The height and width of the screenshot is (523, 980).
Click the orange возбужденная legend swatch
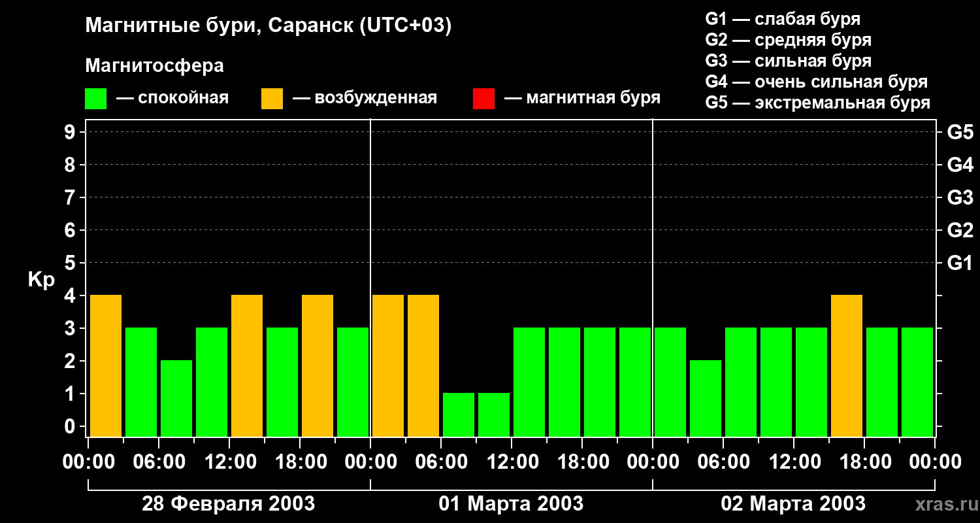point(272,99)
